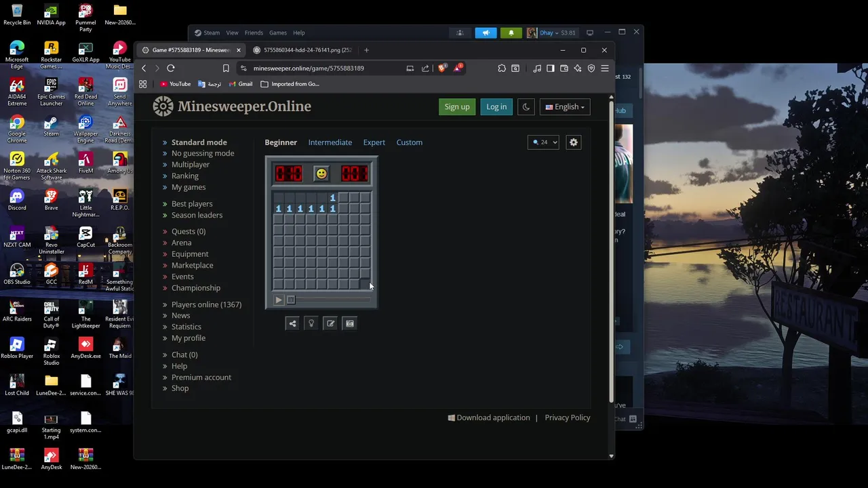The height and width of the screenshot is (488, 868).
Task: Open the zoom size 24 dropdown
Action: point(544,142)
